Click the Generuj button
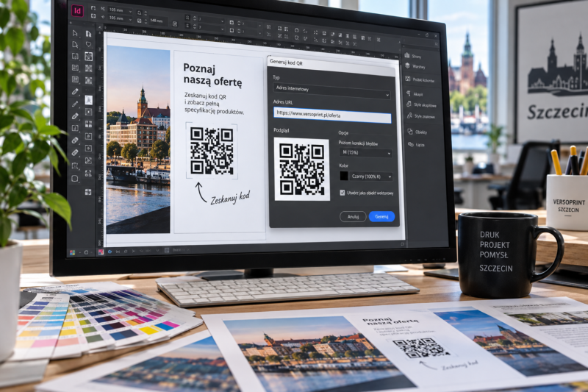Image resolution: width=588 pixels, height=392 pixels. 381,216
